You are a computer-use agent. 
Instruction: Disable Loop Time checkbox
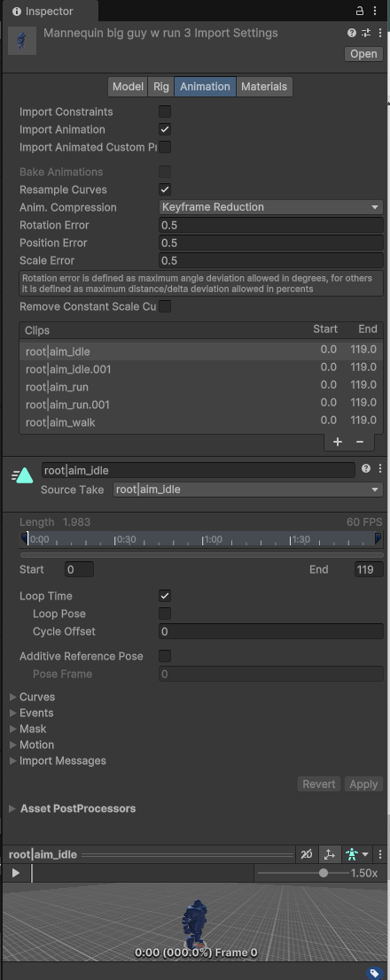[x=165, y=597]
